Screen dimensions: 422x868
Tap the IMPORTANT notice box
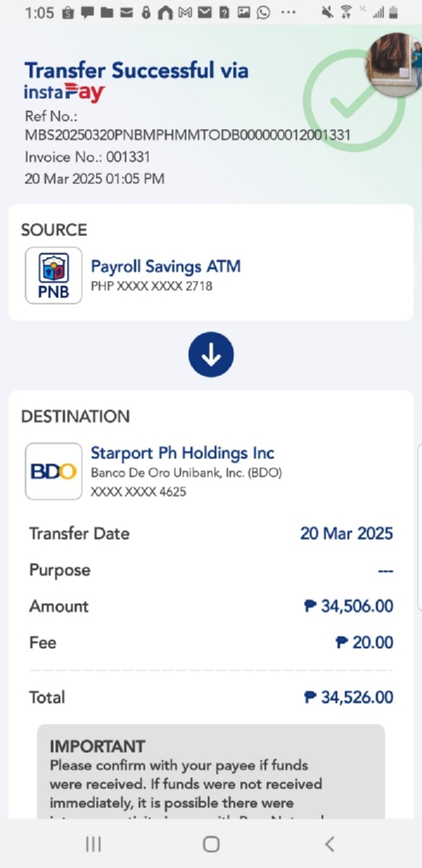211,772
